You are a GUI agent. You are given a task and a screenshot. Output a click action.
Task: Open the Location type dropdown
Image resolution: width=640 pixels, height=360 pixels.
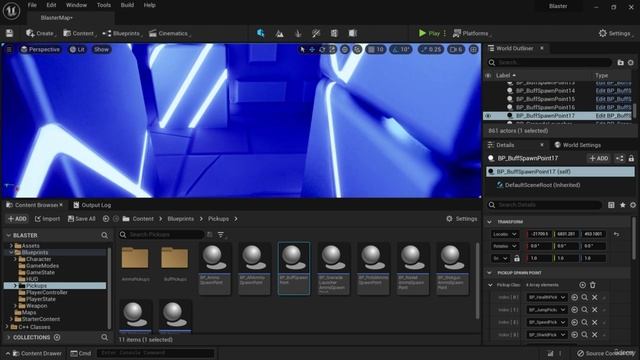coord(504,234)
